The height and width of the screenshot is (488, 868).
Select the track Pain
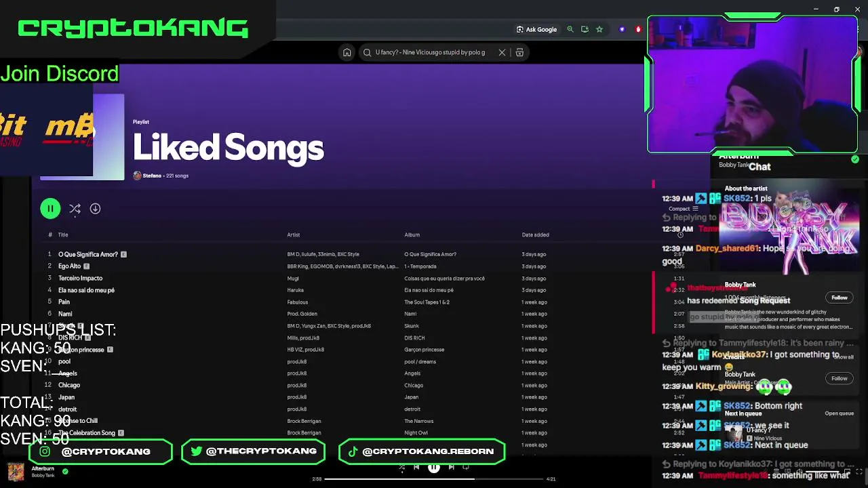pyautogui.click(x=64, y=302)
